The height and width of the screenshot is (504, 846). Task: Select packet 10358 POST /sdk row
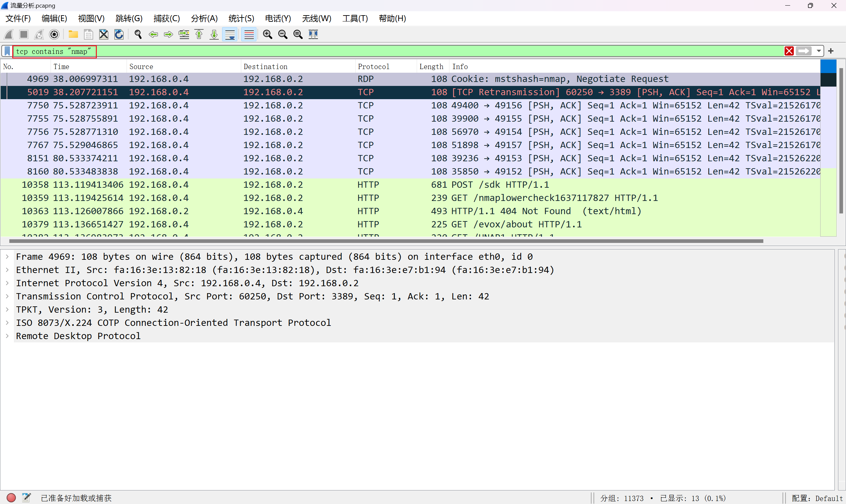(410, 185)
